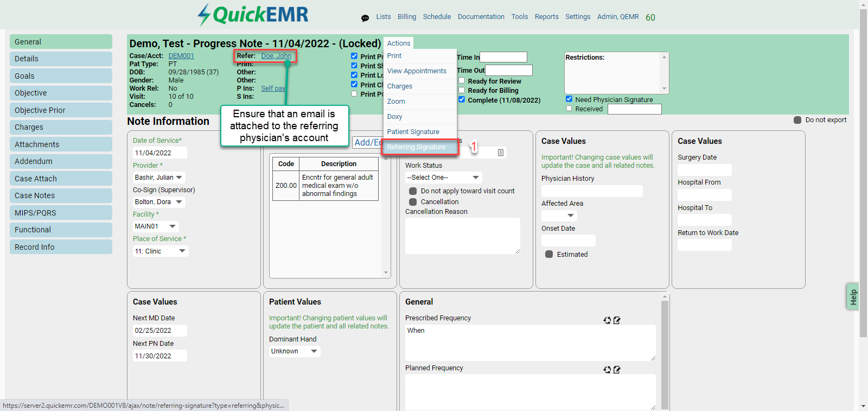Open Co-Sign dropdown showing Bolton, Dora
Screen dimensions: 868x411
click(x=159, y=202)
